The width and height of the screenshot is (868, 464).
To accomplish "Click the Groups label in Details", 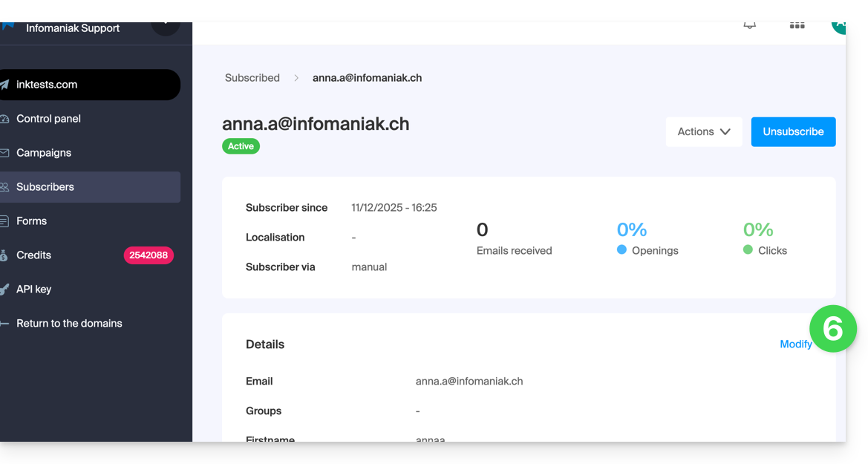I will point(264,411).
